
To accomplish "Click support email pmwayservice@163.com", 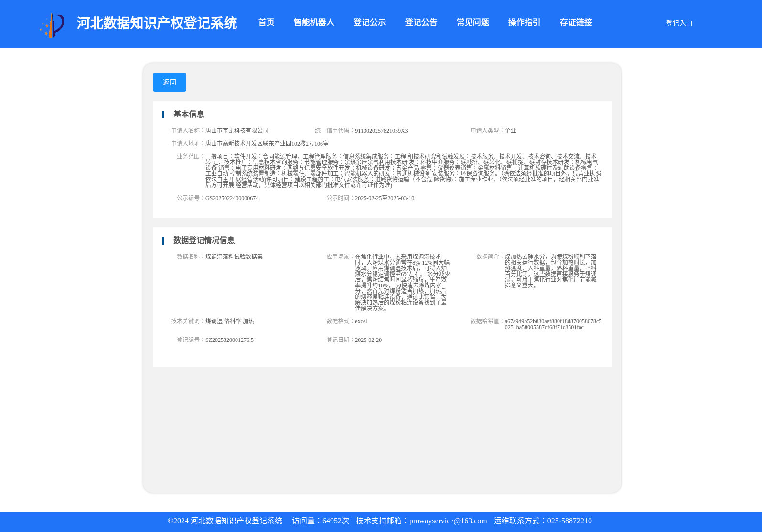I will [x=448, y=521].
